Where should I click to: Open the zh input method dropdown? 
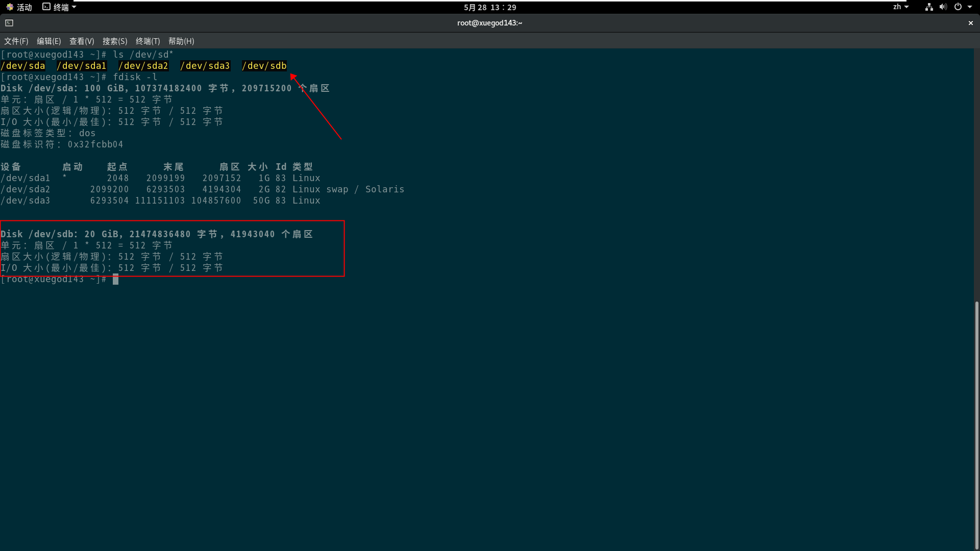tap(900, 7)
